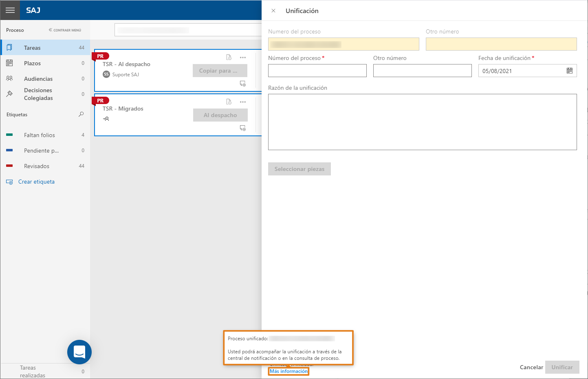Image resolution: width=588 pixels, height=379 pixels.
Task: Click PR badge on TSR - Al despacho card
Action: pos(100,56)
